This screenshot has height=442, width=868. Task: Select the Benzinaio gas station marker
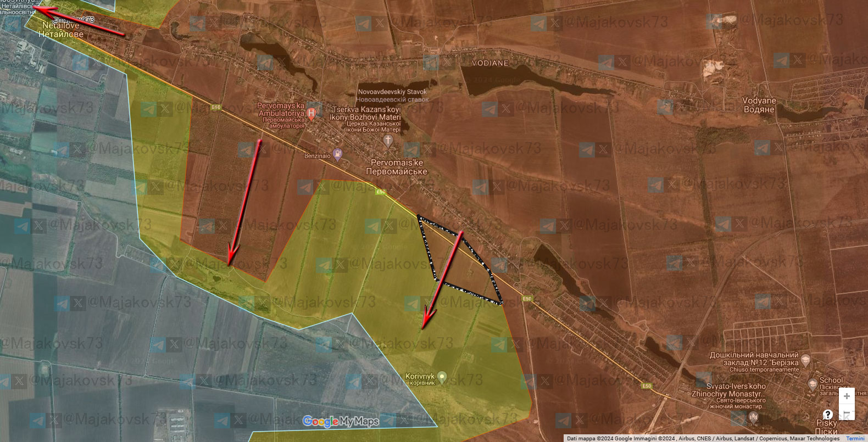pyautogui.click(x=338, y=155)
